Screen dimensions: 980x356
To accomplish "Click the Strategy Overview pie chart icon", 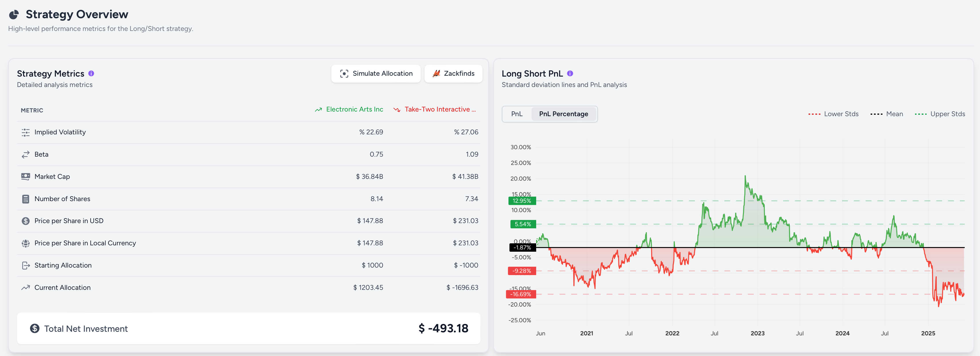I will 14,14.
